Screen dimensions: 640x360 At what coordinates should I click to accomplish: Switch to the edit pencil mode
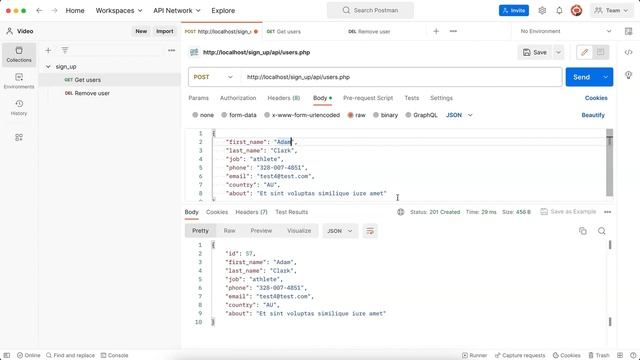click(584, 52)
